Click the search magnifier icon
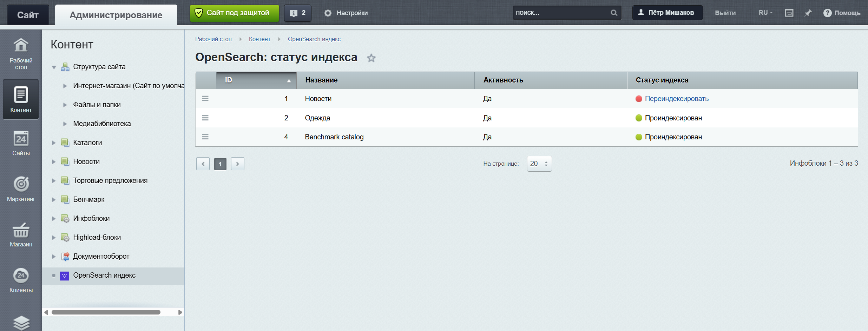 point(614,13)
